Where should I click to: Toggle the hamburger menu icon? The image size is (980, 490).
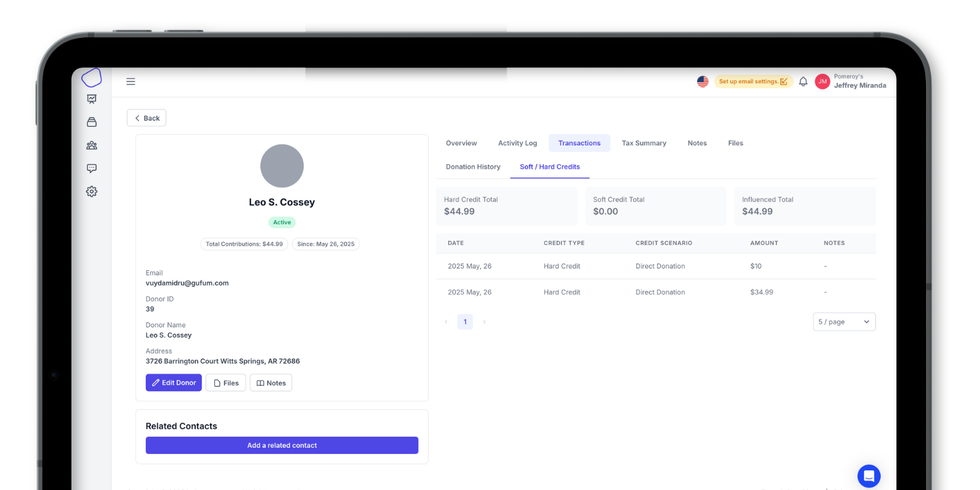pyautogui.click(x=130, y=81)
